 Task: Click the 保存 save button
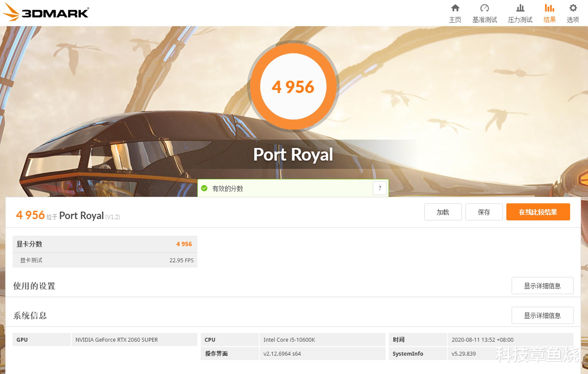(x=484, y=212)
